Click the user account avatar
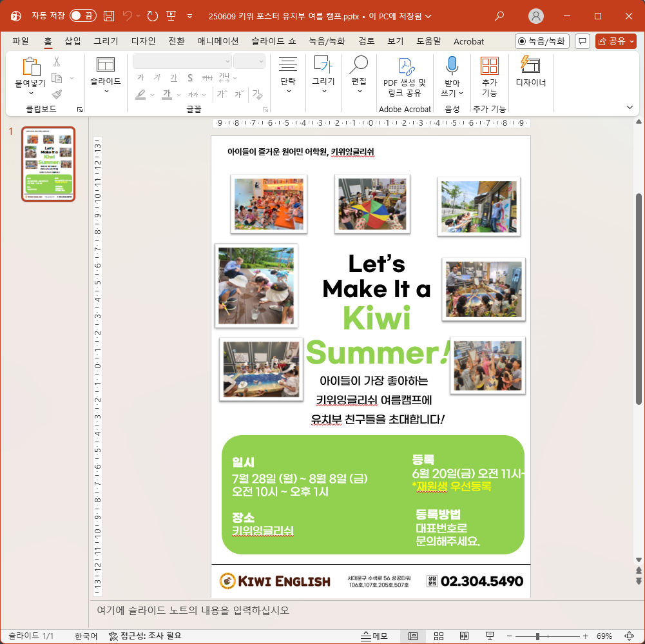The image size is (645, 644). click(x=535, y=16)
